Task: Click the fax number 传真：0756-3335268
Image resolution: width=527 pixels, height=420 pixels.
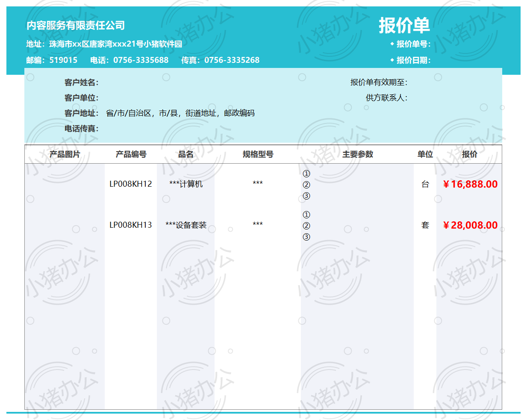Action: [x=220, y=60]
